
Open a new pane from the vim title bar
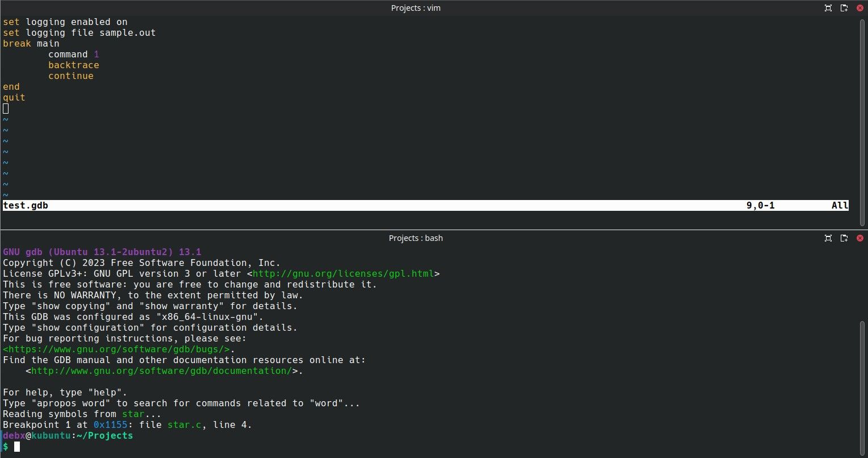coord(844,8)
